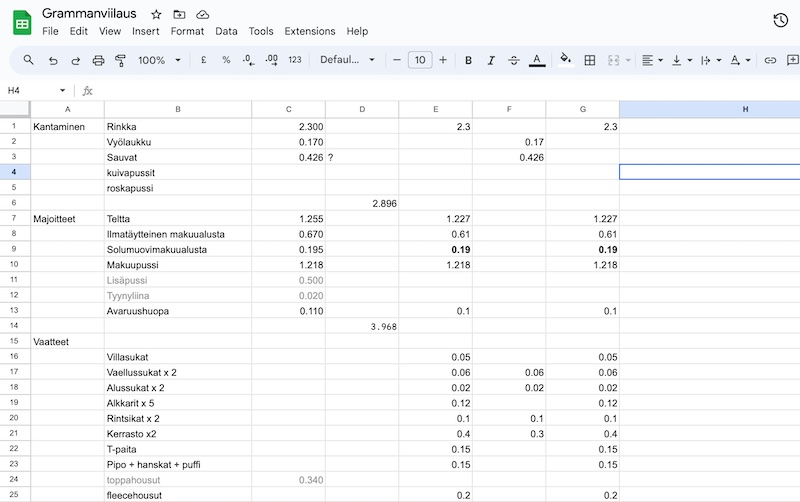Open the Extensions menu
Image resolution: width=800 pixels, height=502 pixels.
[x=310, y=31]
